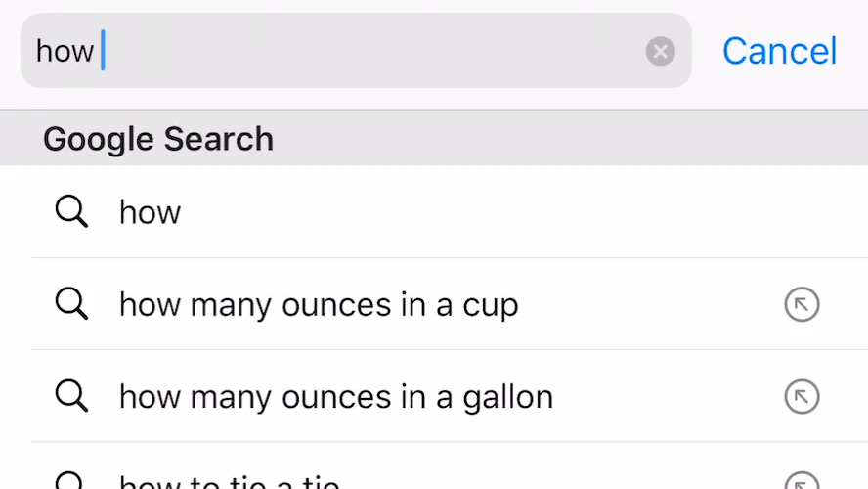This screenshot has height=489, width=868.
Task: Click the word "Google" in the section header
Action: click(98, 139)
